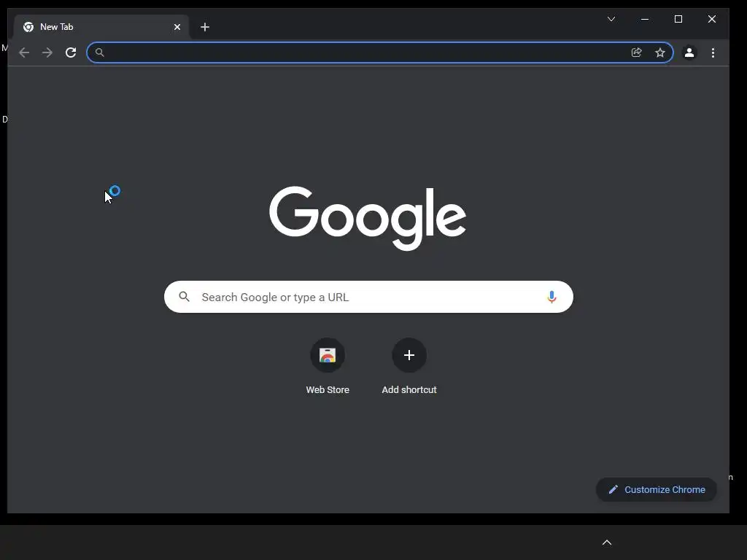The image size is (747, 560).
Task: Click the Google logo
Action: click(x=368, y=217)
